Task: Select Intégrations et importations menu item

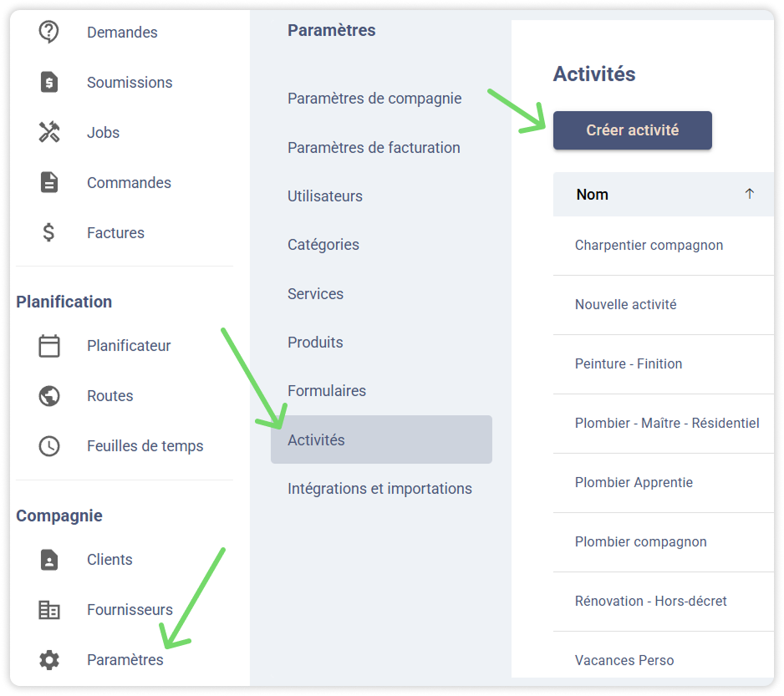Action: coord(379,489)
